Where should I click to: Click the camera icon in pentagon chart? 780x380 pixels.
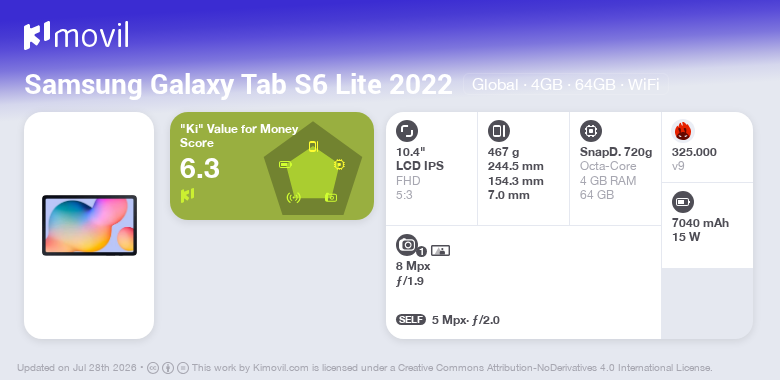(x=331, y=197)
